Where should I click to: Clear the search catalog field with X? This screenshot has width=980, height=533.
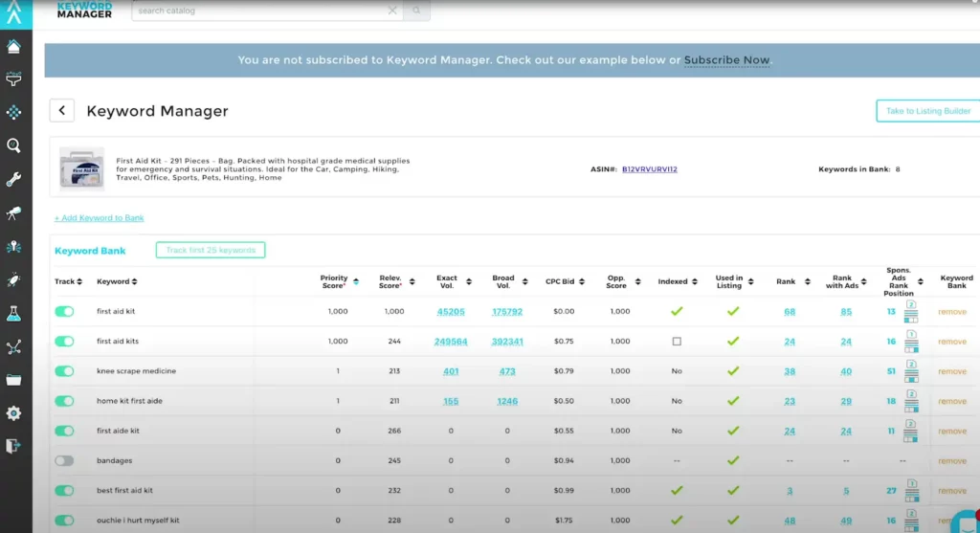(392, 11)
